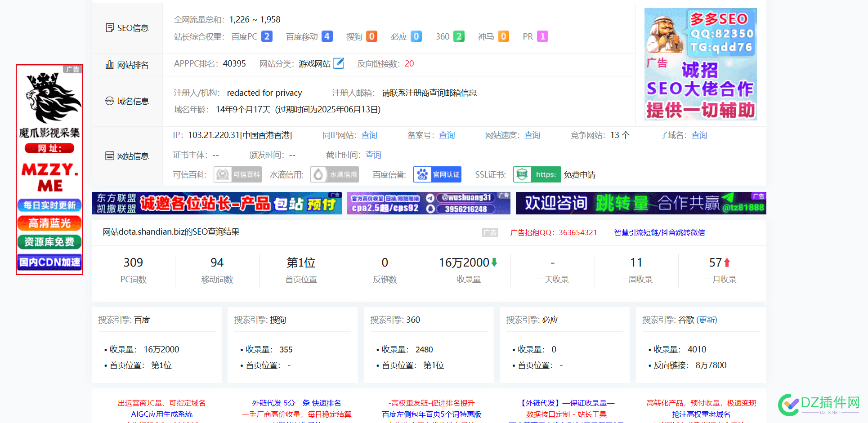Viewport: 868px width, 423px height.
Task: Click the 首页位置 第1位 stat
Action: point(301,270)
